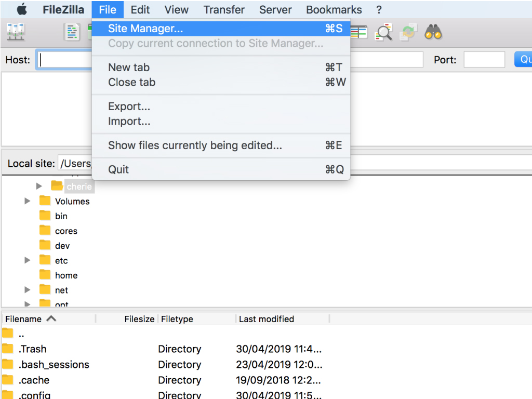Image resolution: width=532 pixels, height=399 pixels.
Task: Sort by Filesize column header
Action: tap(139, 319)
